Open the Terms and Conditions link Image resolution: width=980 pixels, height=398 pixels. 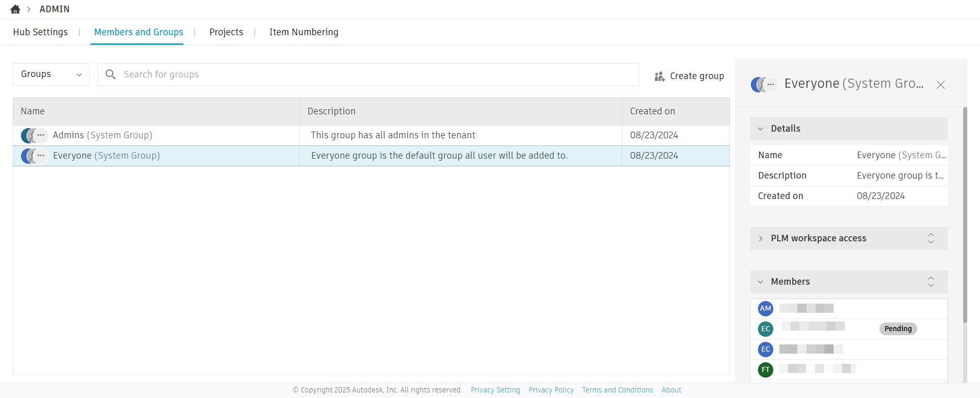(617, 390)
